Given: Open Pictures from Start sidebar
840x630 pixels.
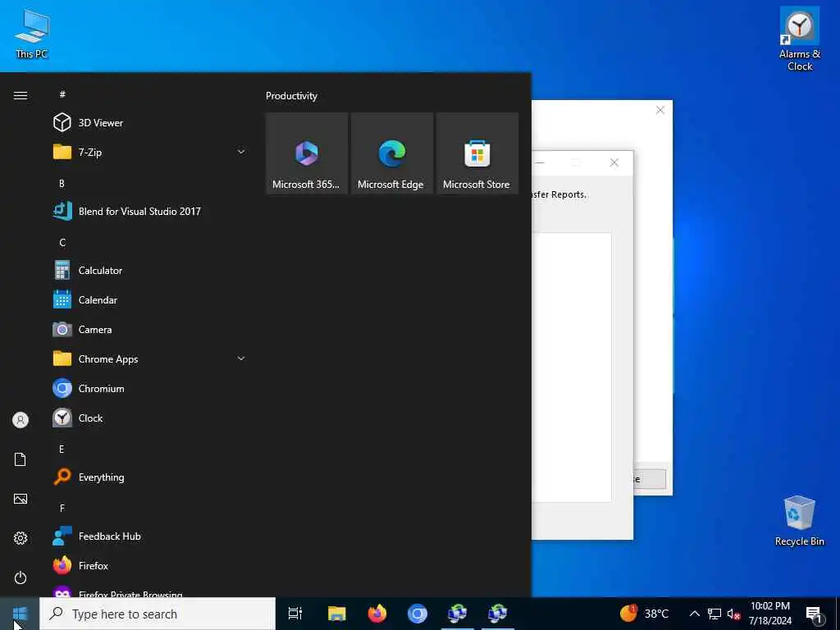Looking at the screenshot, I should 21,499.
